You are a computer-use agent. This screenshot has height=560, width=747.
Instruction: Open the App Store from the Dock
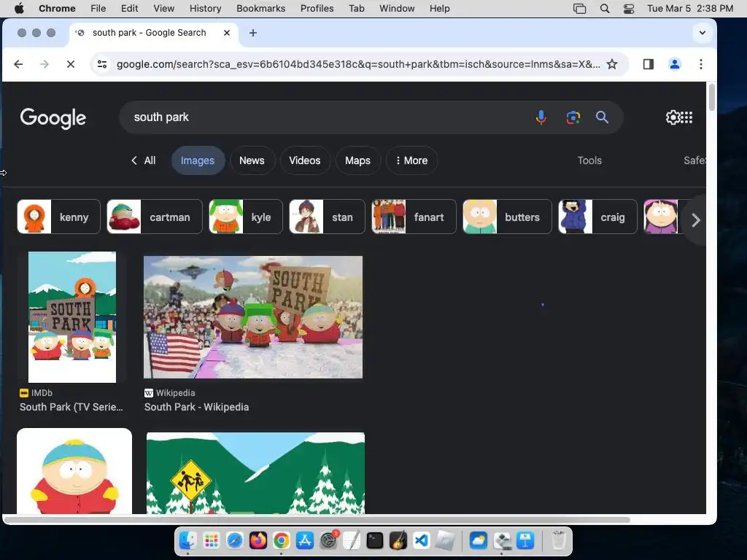pos(305,540)
